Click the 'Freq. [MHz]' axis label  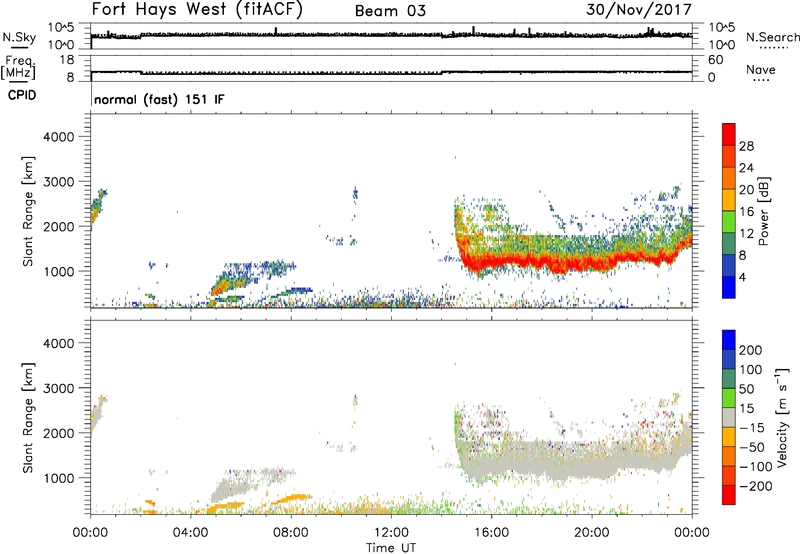click(18, 68)
